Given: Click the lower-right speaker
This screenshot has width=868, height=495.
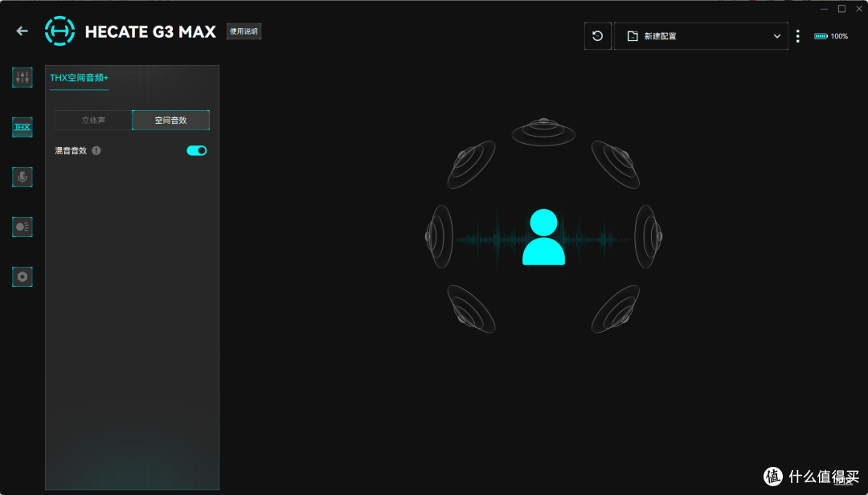Looking at the screenshot, I should (x=616, y=309).
